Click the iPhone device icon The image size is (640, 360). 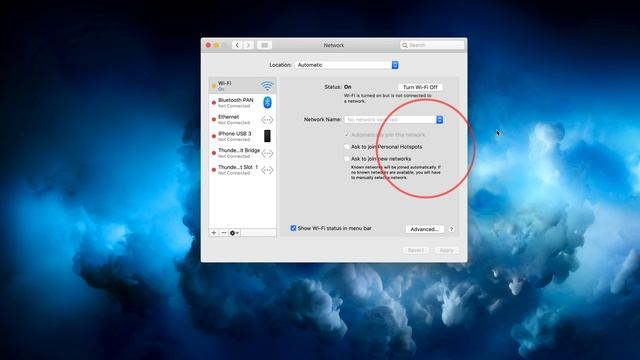click(267, 136)
